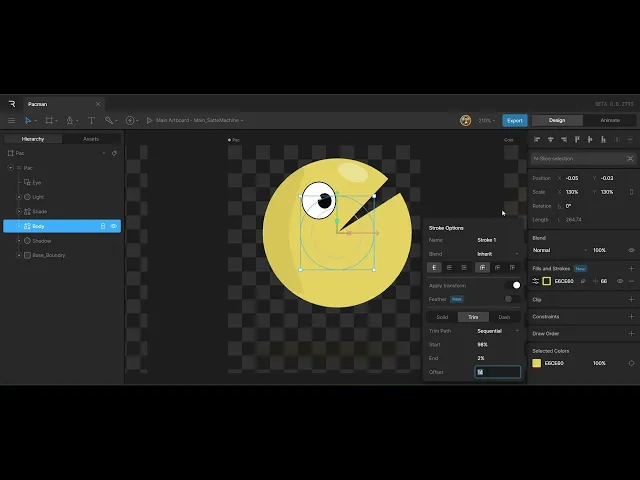Remove the E6C560 stroke
The height and width of the screenshot is (480, 640).
pyautogui.click(x=631, y=281)
